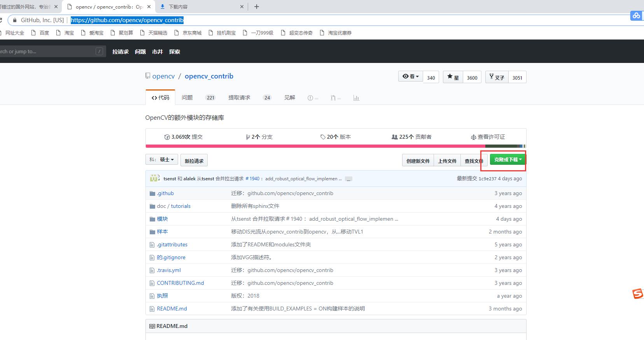This screenshot has height=340, width=644.
Task: Open the 百度 bookmark
Action: click(40, 33)
